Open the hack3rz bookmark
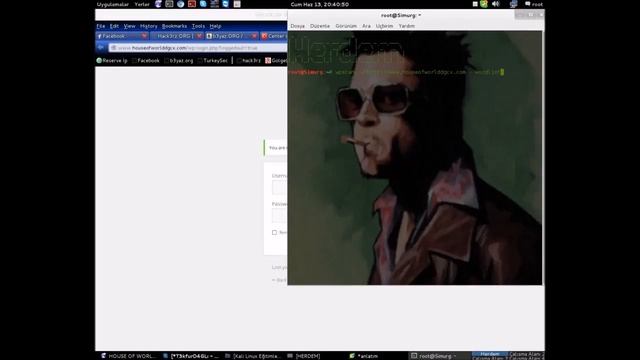Screen dimensions: 640x360 tap(249, 60)
